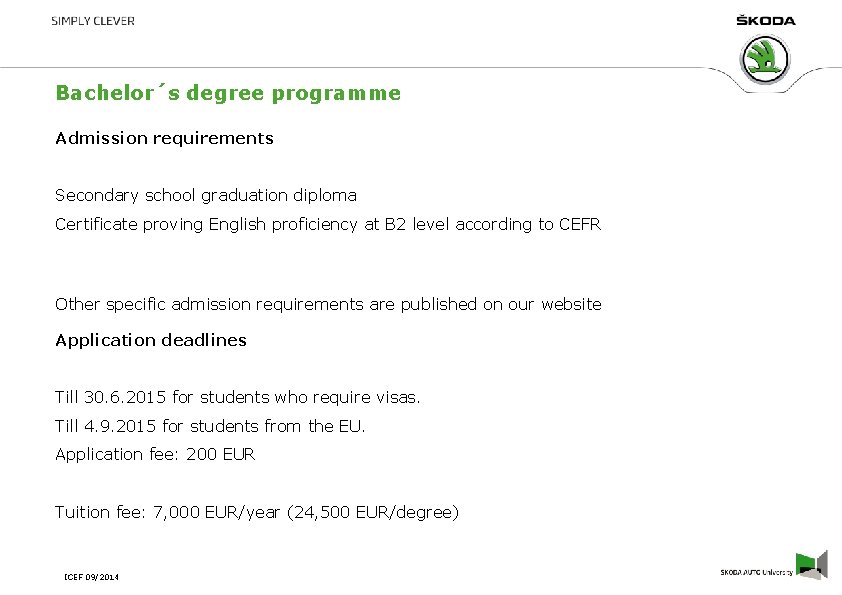Click the ICEF 09/2014 footer label
Screen dimensions: 842x595
click(x=91, y=577)
